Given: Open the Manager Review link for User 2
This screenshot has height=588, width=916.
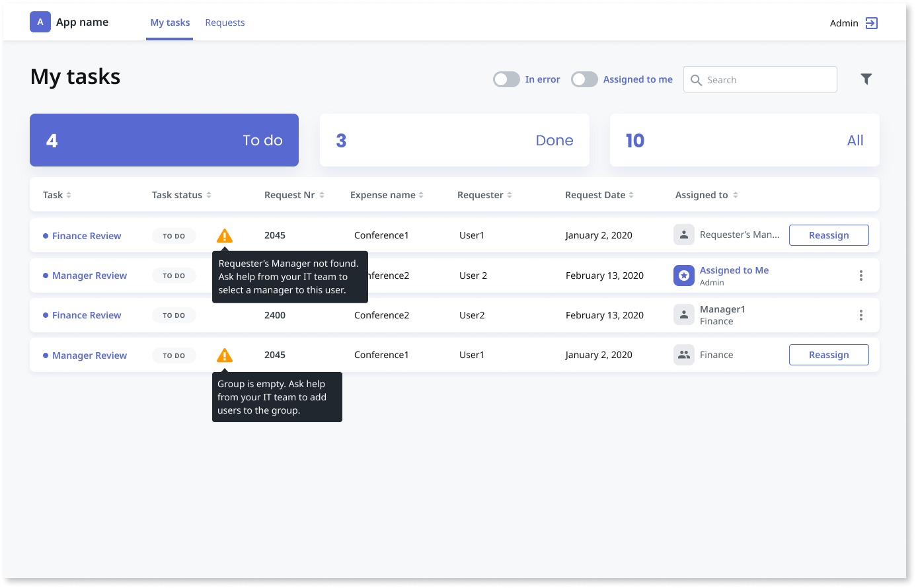Looking at the screenshot, I should (x=89, y=276).
